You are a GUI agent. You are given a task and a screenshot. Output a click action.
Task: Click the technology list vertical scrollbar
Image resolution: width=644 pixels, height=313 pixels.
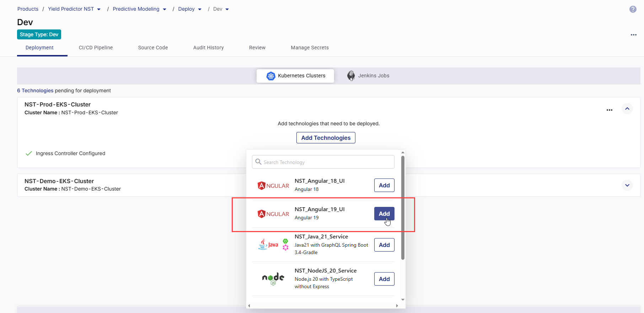coord(403,208)
